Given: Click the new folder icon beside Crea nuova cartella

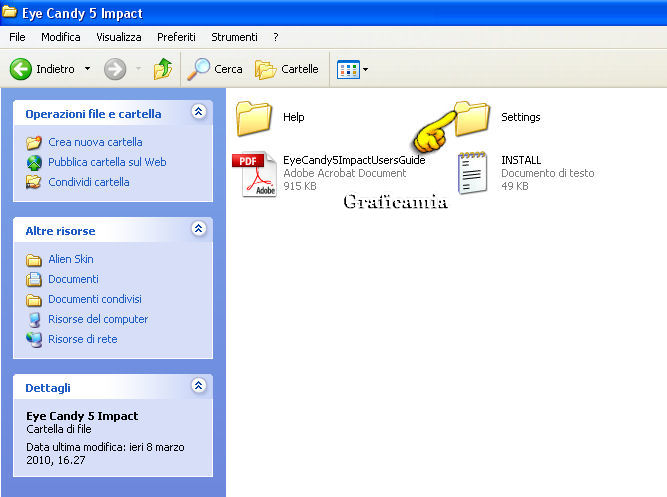Looking at the screenshot, I should pos(34,143).
